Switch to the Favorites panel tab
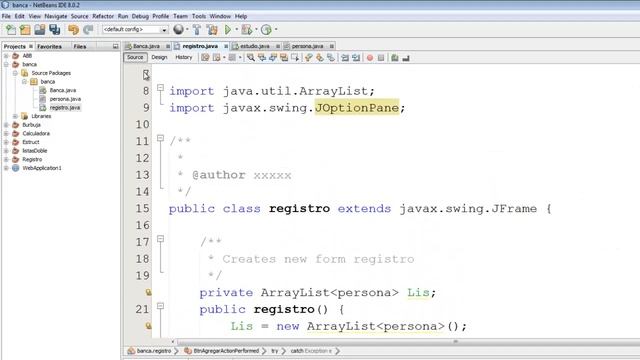Screen dimensions: 640x360 pos(49,47)
